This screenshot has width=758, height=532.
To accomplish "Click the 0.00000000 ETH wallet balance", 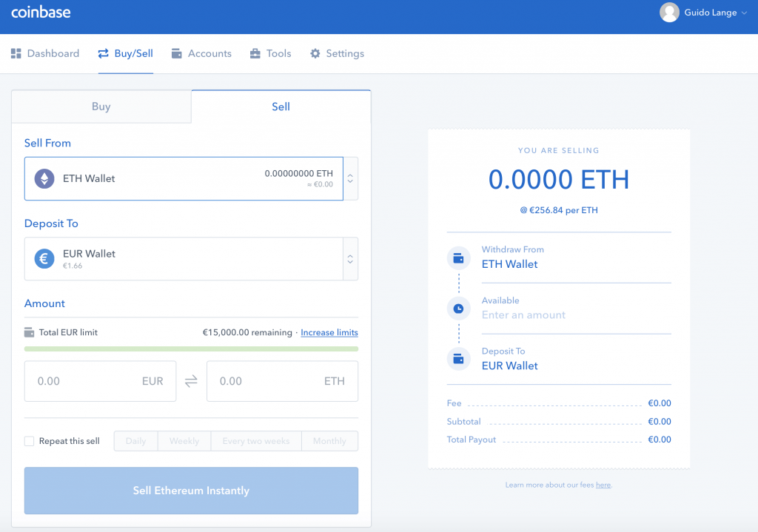I will [x=299, y=173].
